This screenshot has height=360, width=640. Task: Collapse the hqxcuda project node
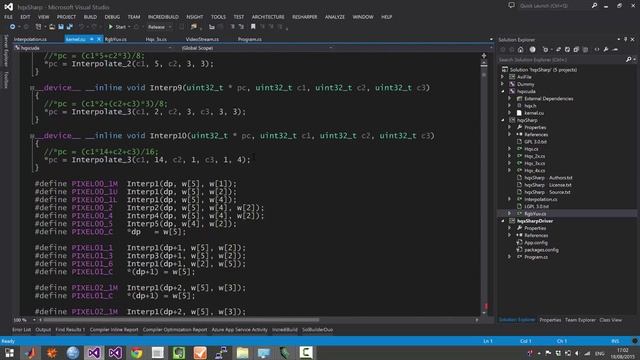[x=503, y=91]
